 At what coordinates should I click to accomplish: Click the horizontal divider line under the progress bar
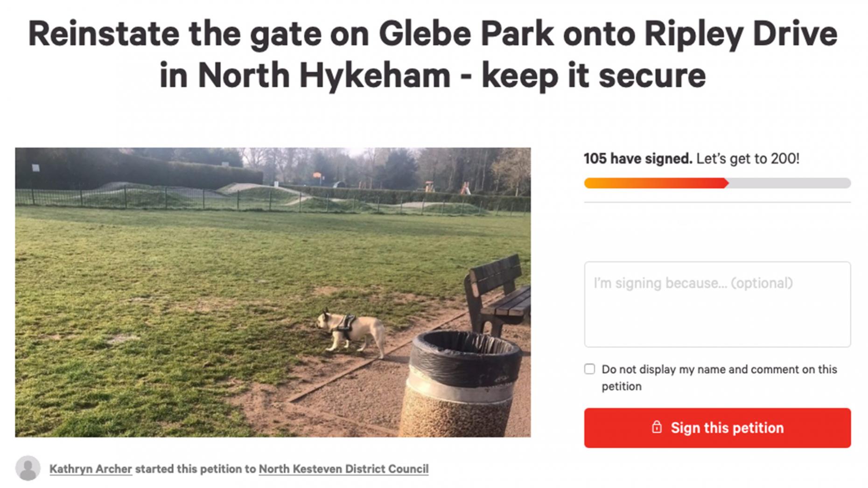(x=717, y=202)
